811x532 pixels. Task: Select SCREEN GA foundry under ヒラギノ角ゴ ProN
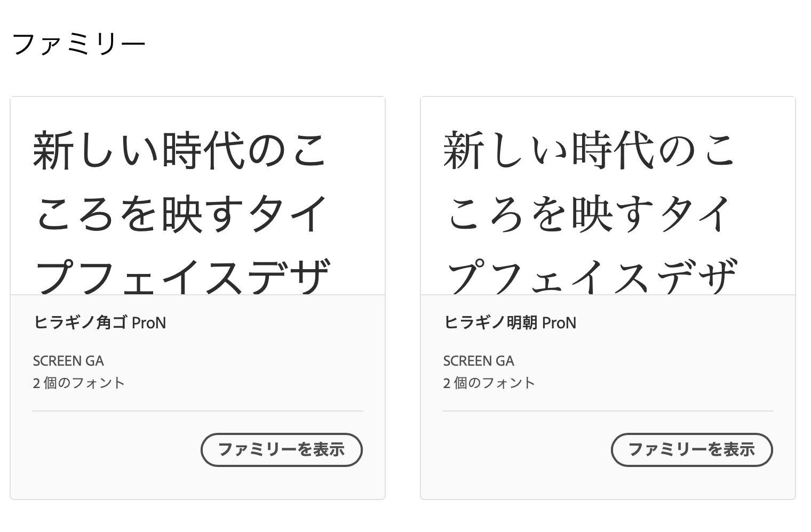[68, 361]
